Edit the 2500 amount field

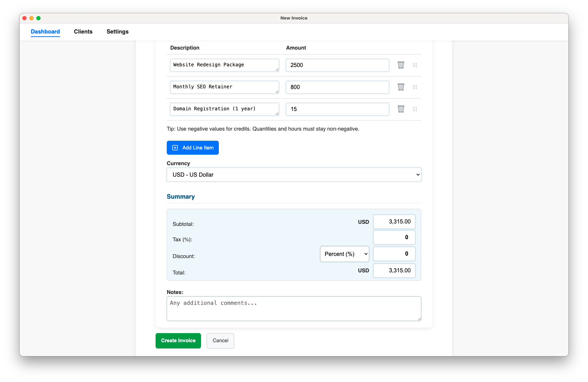coord(337,65)
